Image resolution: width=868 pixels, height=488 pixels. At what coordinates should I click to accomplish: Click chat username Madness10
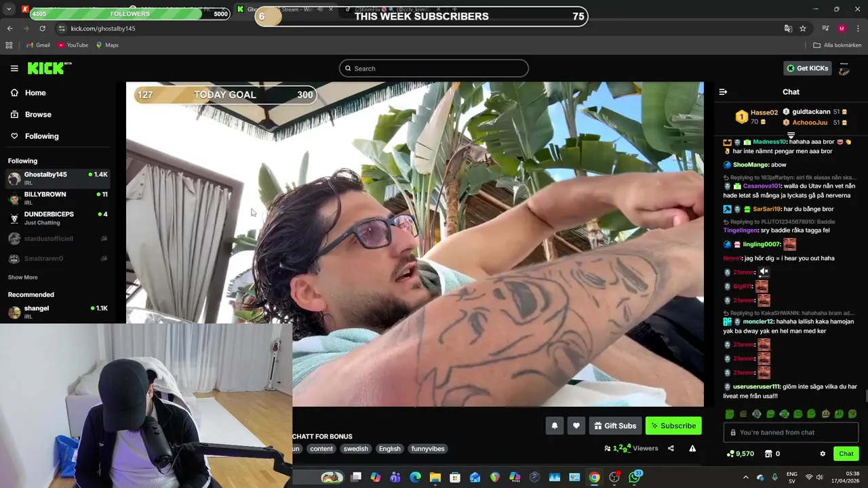pyautogui.click(x=769, y=142)
